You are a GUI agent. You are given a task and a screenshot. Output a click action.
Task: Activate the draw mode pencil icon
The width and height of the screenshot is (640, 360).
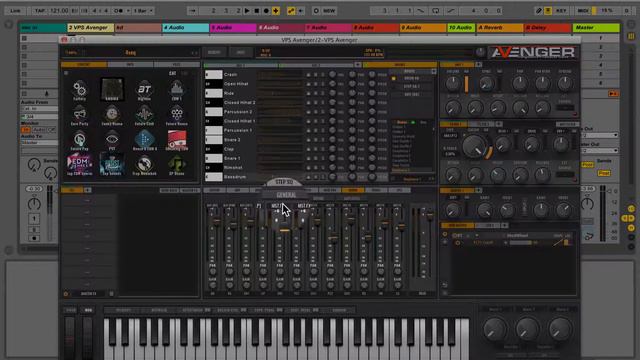point(539,11)
